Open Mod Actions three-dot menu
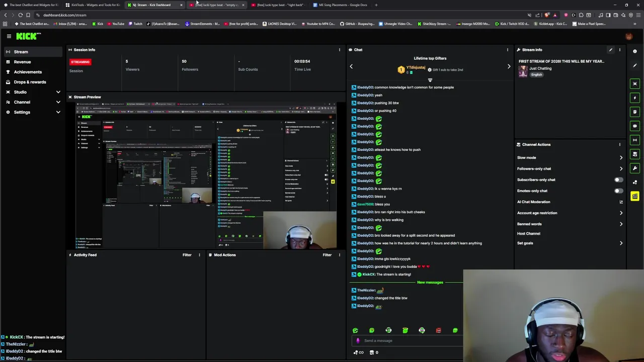This screenshot has height=362, width=644. point(339,255)
